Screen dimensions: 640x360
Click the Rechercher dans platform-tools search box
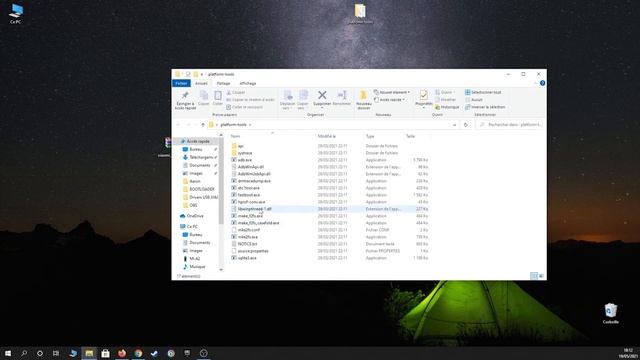pyautogui.click(x=510, y=124)
